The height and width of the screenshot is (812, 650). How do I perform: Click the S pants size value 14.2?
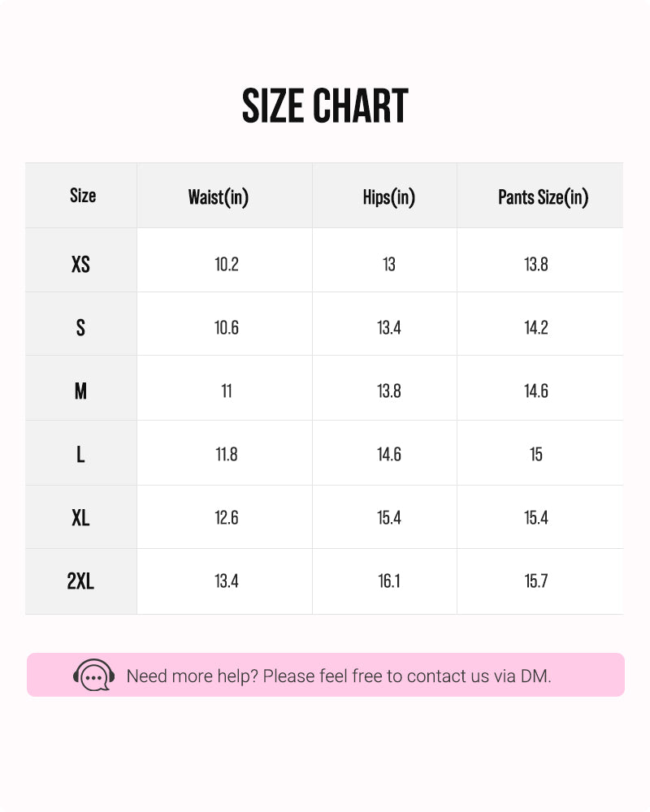coord(535,327)
